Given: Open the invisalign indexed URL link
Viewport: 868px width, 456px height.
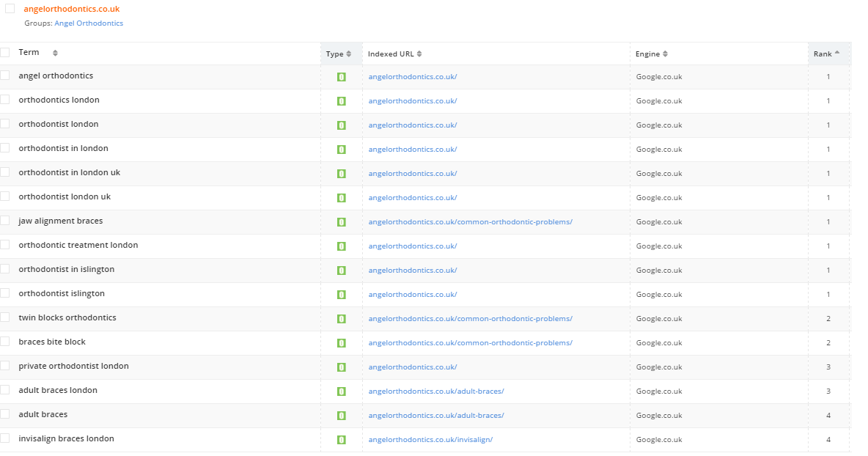Looking at the screenshot, I should point(430,440).
